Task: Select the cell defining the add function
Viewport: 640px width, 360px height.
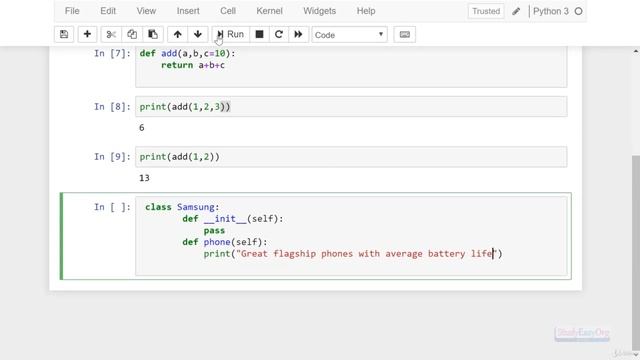Action: click(x=351, y=67)
